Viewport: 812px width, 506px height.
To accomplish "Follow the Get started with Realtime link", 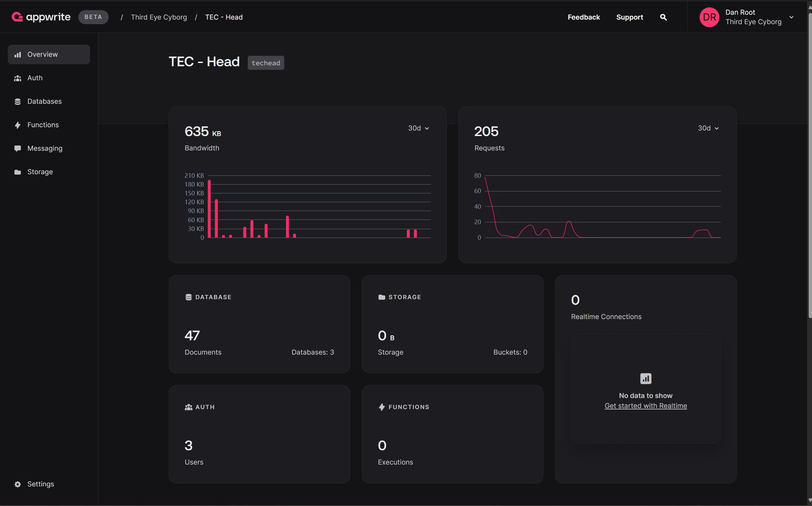I will point(646,406).
